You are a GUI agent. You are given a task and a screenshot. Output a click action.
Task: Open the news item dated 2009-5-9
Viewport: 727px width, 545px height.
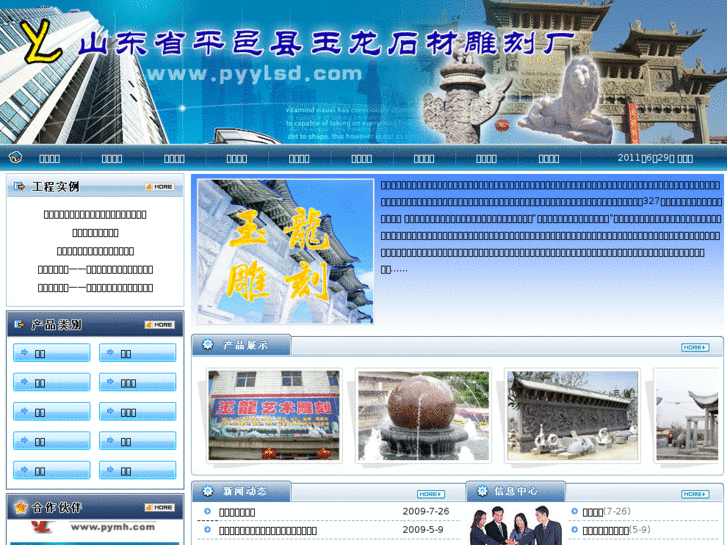[268, 530]
